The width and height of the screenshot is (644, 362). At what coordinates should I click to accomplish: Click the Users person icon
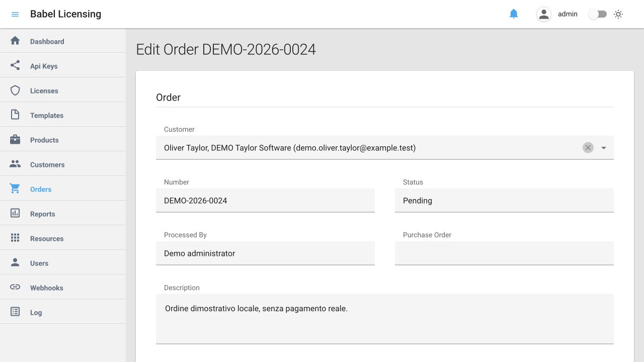[x=15, y=262]
